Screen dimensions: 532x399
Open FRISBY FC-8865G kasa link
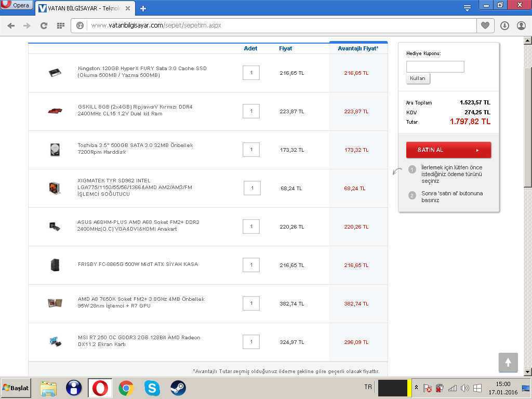click(138, 264)
